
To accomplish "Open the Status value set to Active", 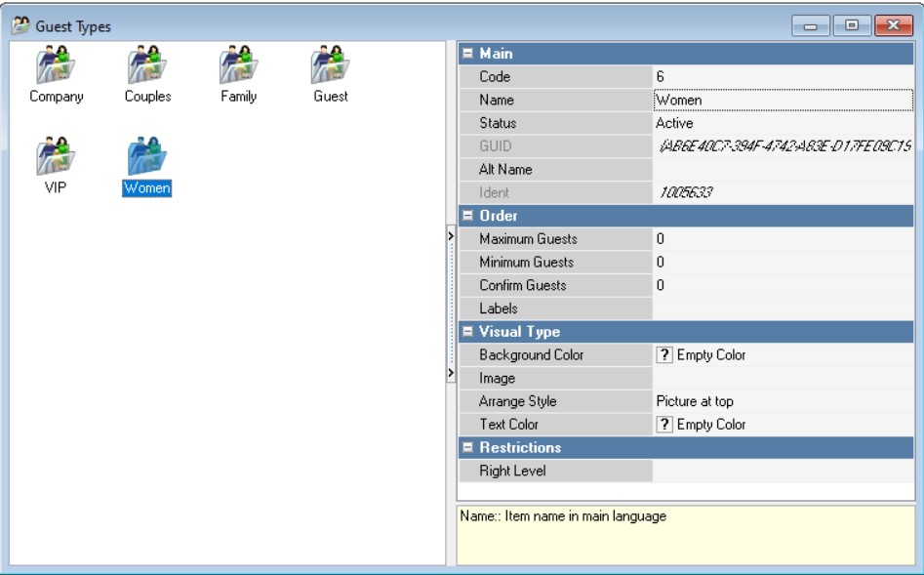I will pos(783,123).
